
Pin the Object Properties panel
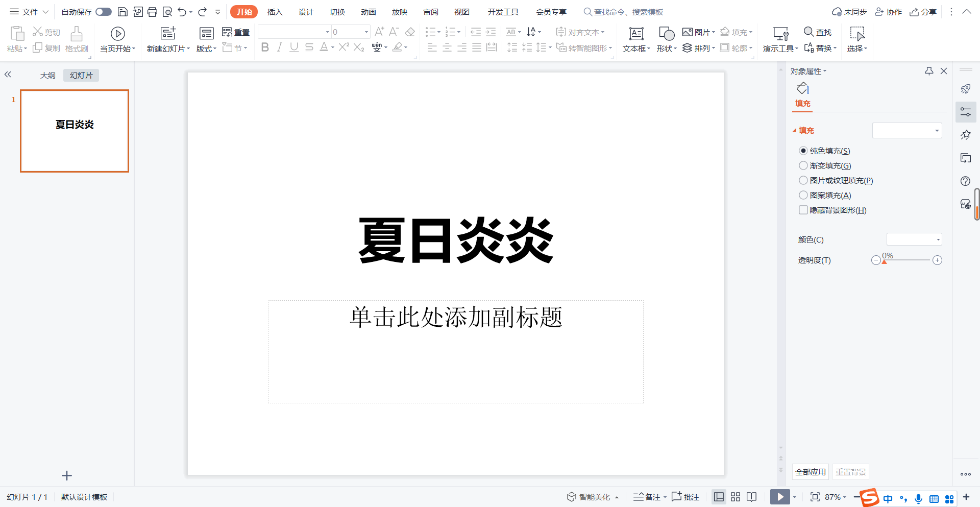coord(929,71)
